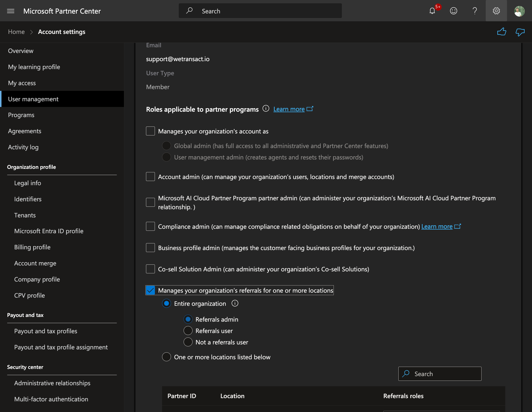Viewport: 532px width, 412px height.
Task: Open Programs sidebar item
Action: [x=62, y=115]
